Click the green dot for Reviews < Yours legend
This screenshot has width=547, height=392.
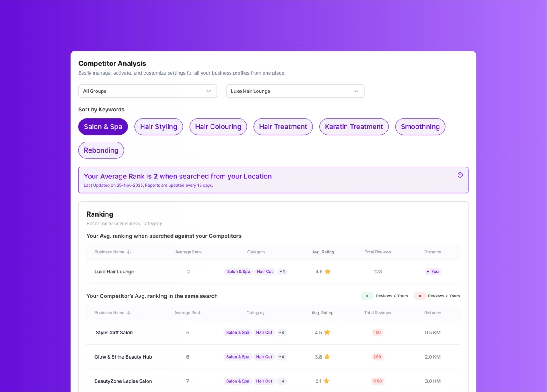[367, 296]
